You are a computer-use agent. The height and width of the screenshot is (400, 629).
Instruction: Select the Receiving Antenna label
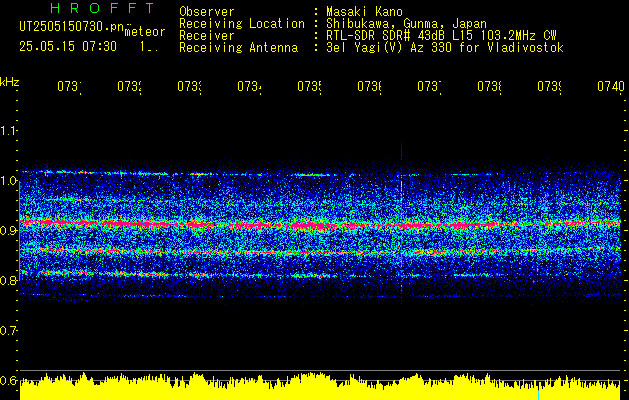pyautogui.click(x=238, y=48)
